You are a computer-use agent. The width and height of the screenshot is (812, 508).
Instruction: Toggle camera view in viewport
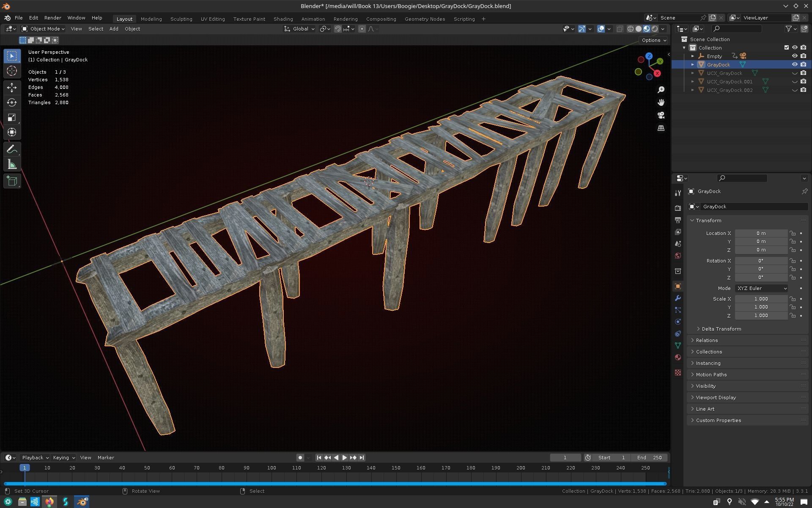(661, 115)
